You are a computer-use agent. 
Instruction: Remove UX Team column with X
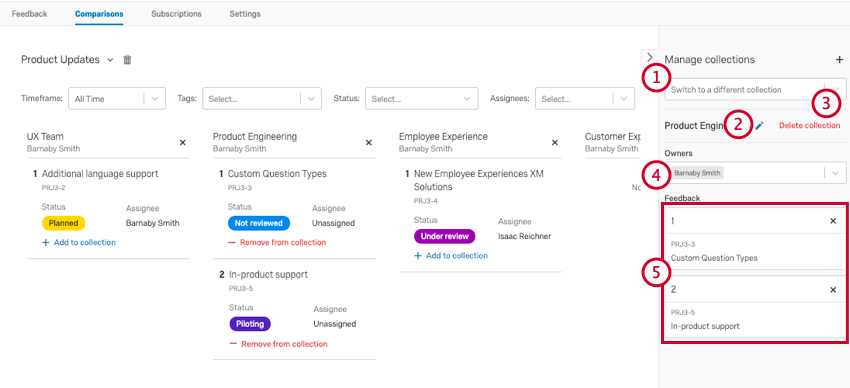[183, 143]
